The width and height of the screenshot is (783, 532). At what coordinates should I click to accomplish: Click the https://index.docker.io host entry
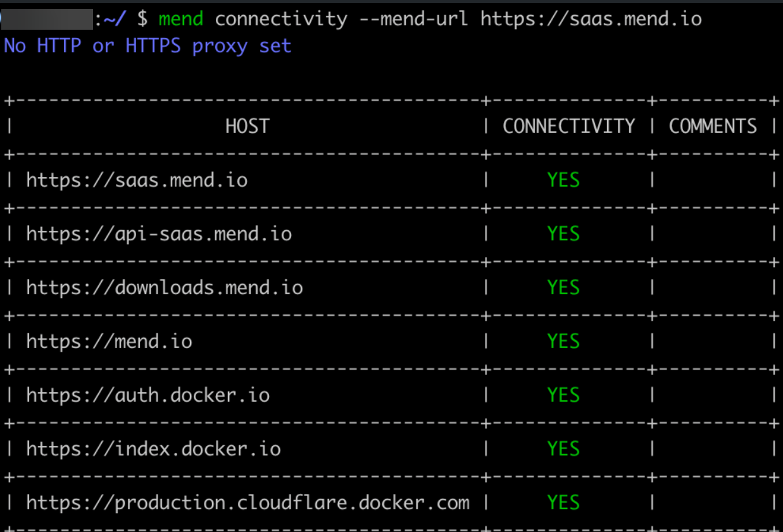pos(153,449)
